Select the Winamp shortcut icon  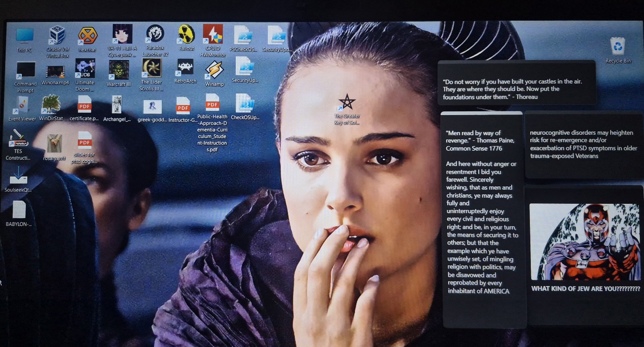[x=215, y=74]
